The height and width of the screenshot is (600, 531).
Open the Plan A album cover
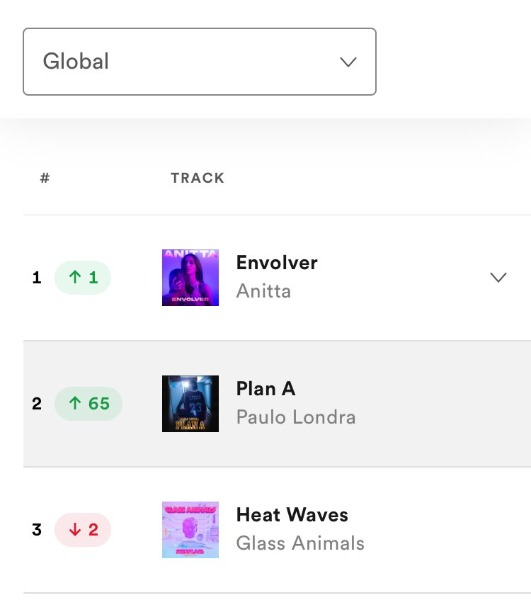click(x=191, y=404)
